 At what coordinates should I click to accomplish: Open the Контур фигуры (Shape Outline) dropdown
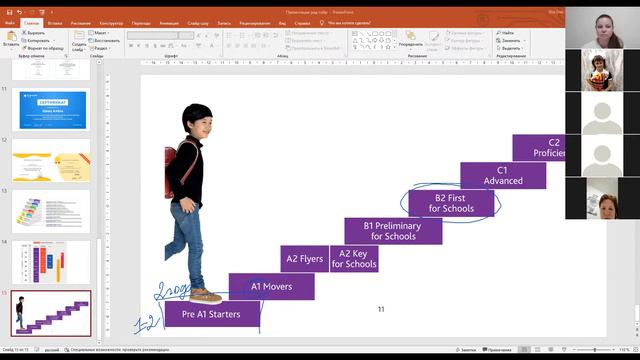click(x=465, y=40)
